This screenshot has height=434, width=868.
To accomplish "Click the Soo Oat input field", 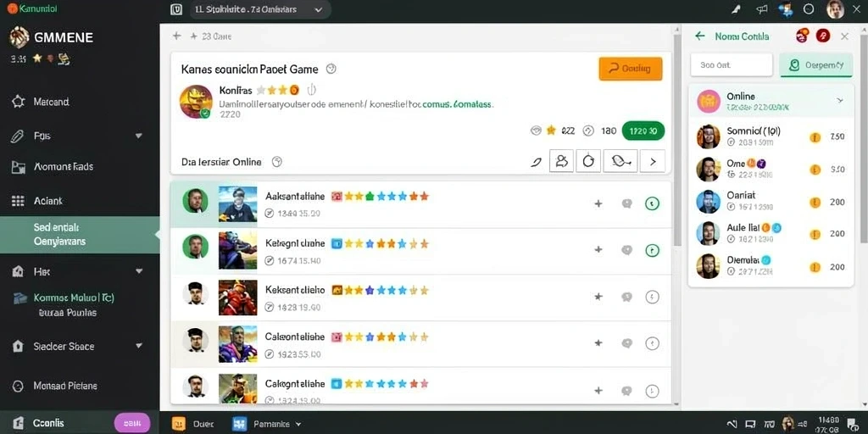I will [732, 64].
